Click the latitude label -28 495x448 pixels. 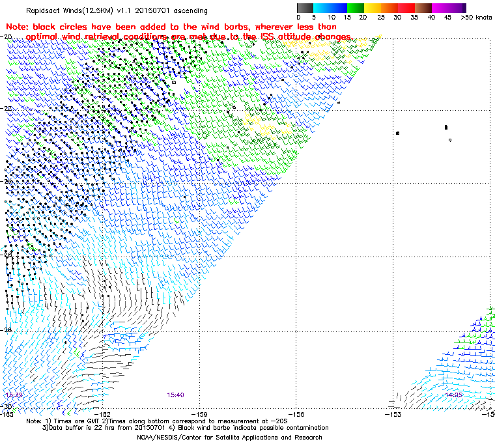pos(6,330)
